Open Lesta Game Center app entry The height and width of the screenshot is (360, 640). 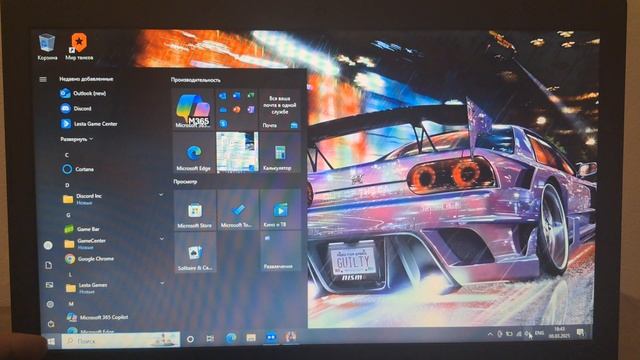click(89, 124)
